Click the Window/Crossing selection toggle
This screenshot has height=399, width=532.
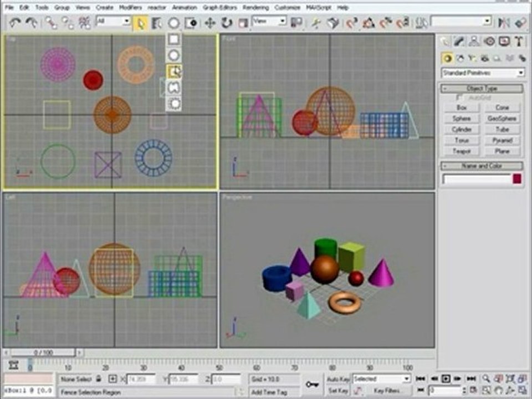[191, 23]
